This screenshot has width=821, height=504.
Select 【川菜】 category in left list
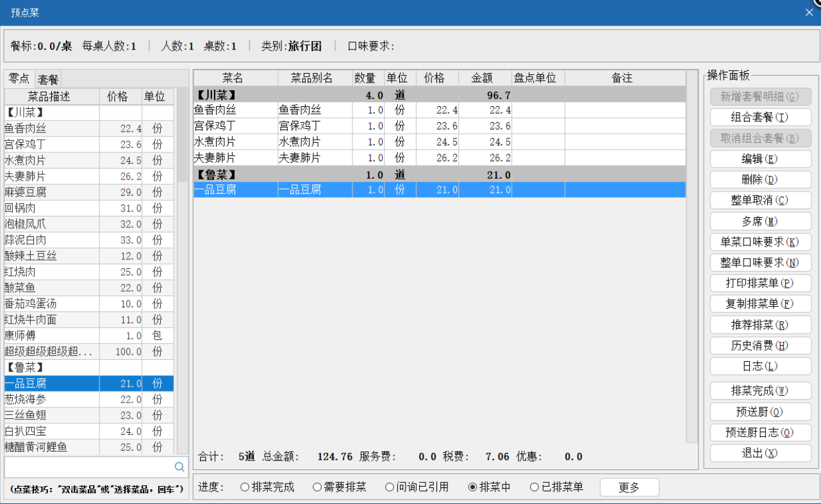tap(89, 113)
